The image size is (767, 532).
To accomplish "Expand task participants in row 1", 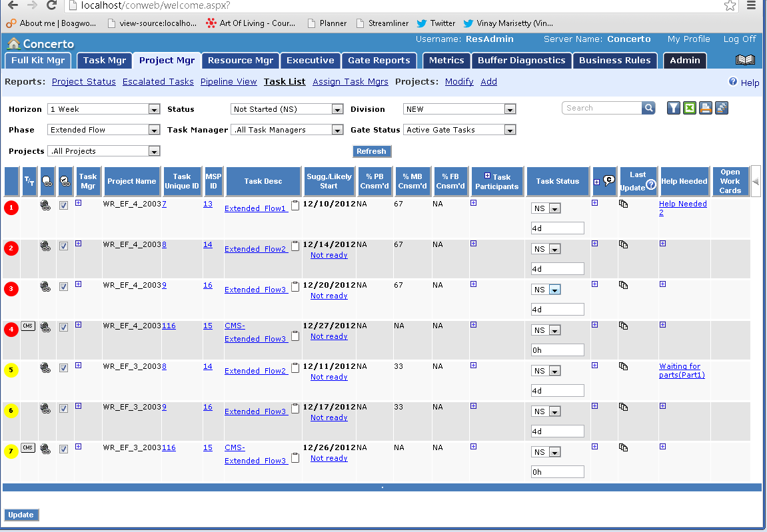I will 474,203.
